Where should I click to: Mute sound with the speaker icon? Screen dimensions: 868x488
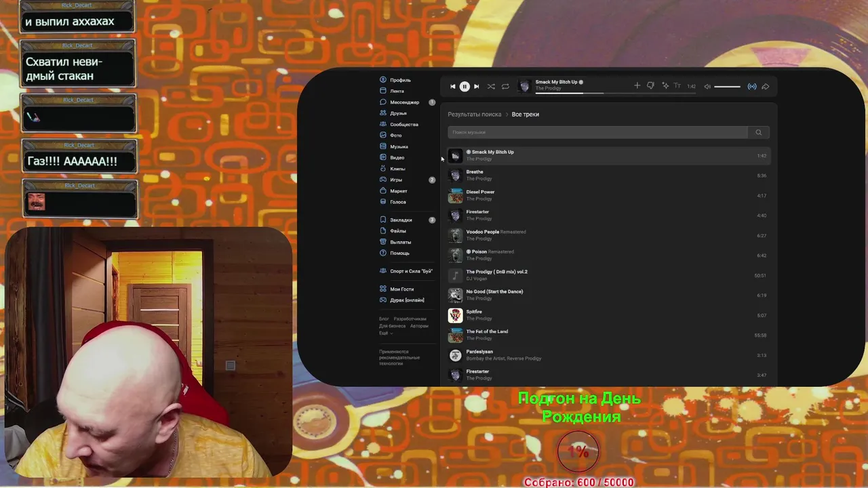(x=707, y=86)
